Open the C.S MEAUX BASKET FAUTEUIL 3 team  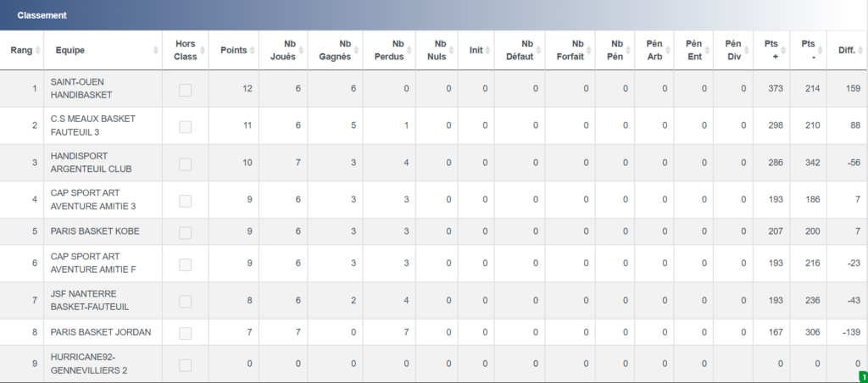click(92, 125)
